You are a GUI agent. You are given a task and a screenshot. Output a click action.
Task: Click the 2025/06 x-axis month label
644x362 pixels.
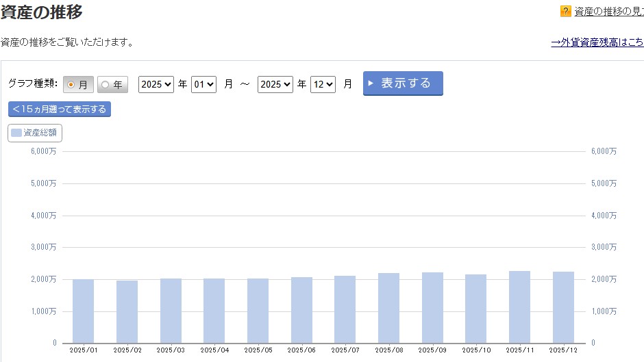click(x=301, y=350)
